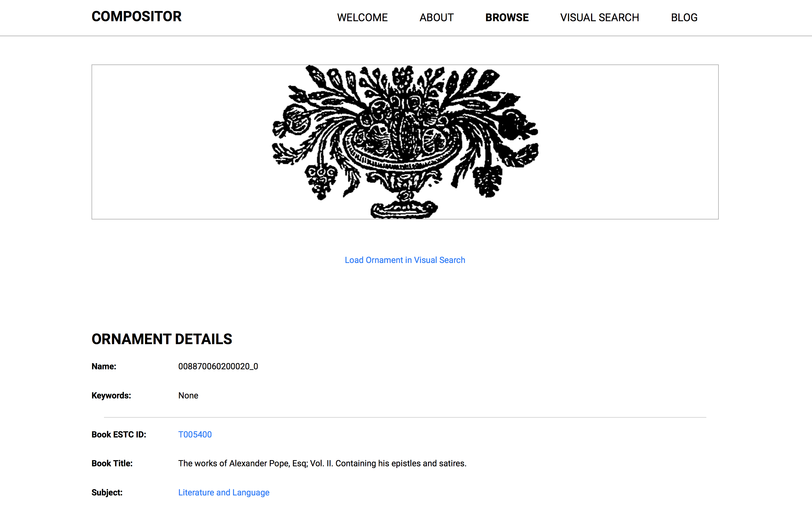Click the Keywords value None
Screen dimensions: 812x509
pyautogui.click(x=188, y=395)
